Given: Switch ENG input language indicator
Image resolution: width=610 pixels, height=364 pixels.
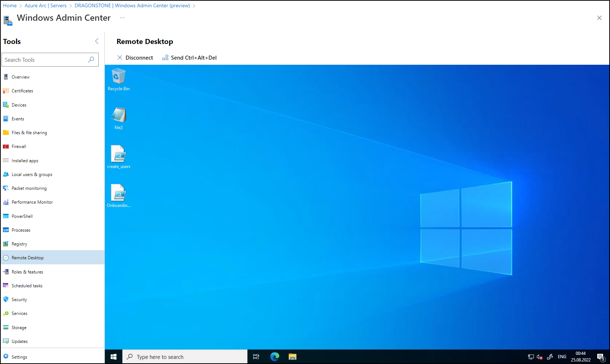Looking at the screenshot, I should [x=562, y=357].
